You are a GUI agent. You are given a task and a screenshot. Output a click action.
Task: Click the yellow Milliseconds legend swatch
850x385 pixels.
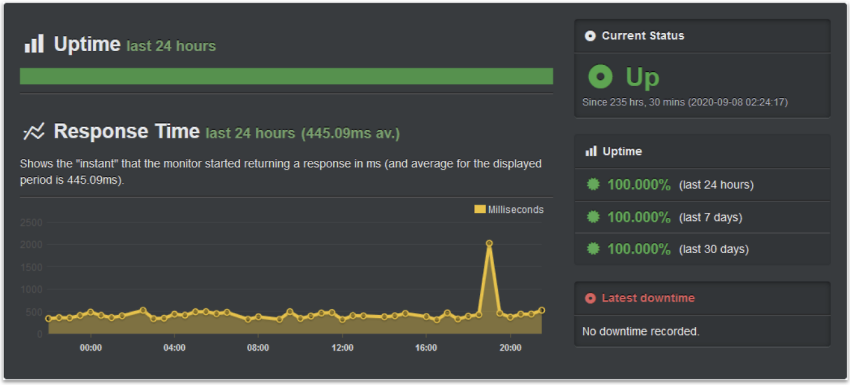[x=480, y=209]
